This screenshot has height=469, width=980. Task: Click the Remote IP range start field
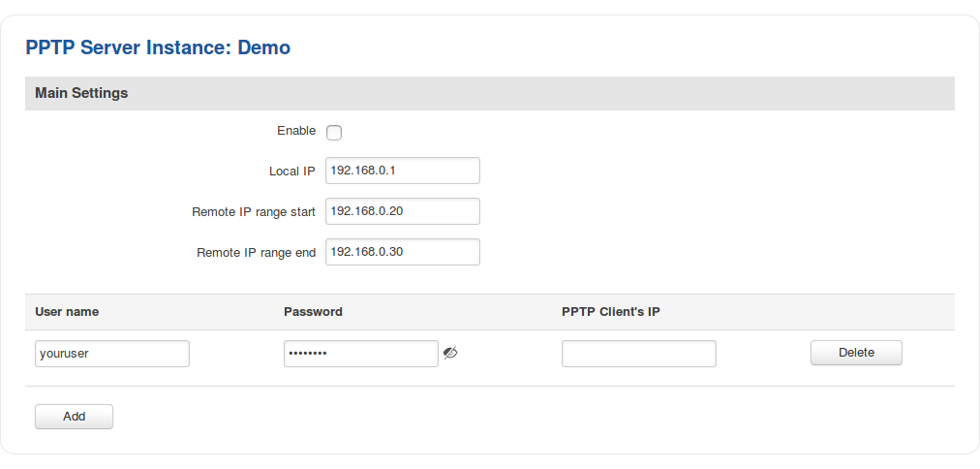pos(403,211)
